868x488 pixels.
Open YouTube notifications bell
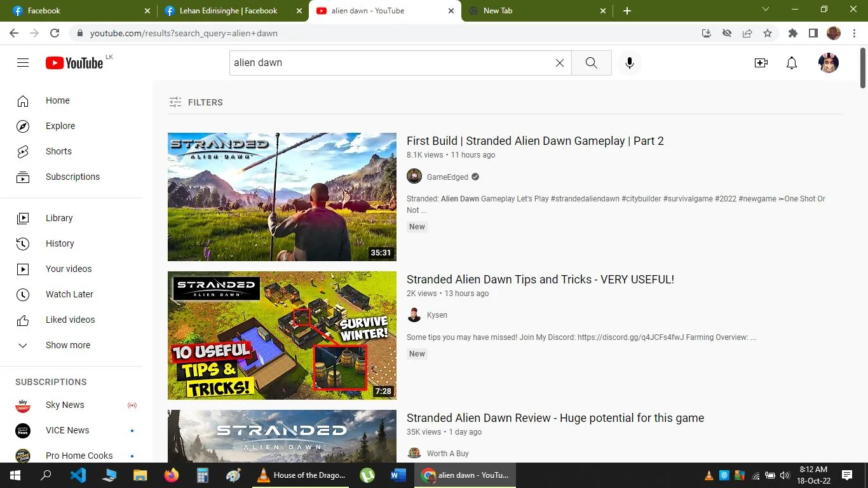tap(792, 63)
